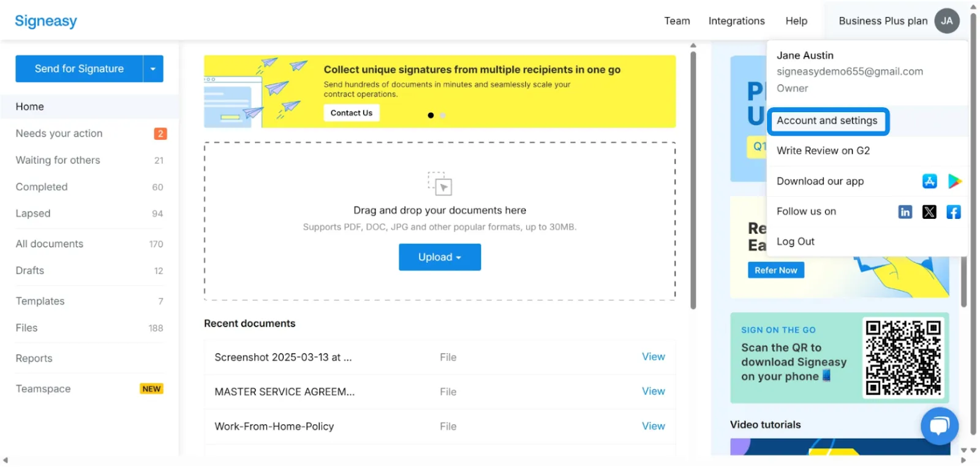
Task: Click the scroll left arrow at bottom
Action: click(x=6, y=460)
